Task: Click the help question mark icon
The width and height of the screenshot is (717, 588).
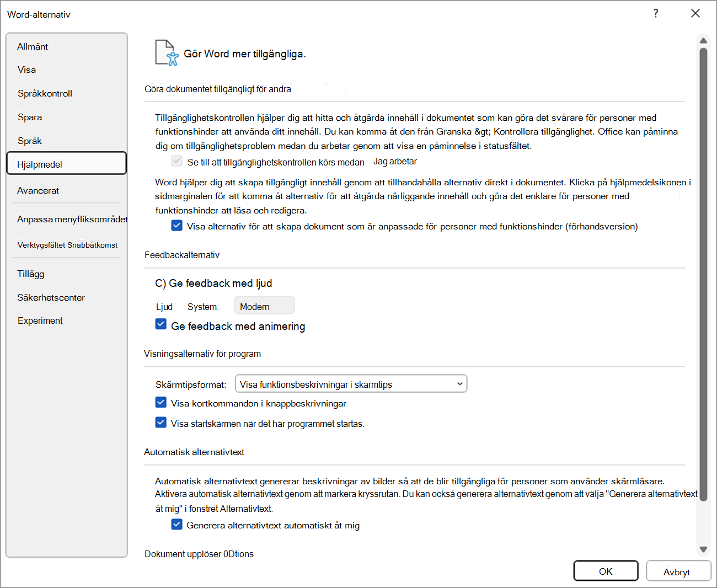Action: click(656, 13)
